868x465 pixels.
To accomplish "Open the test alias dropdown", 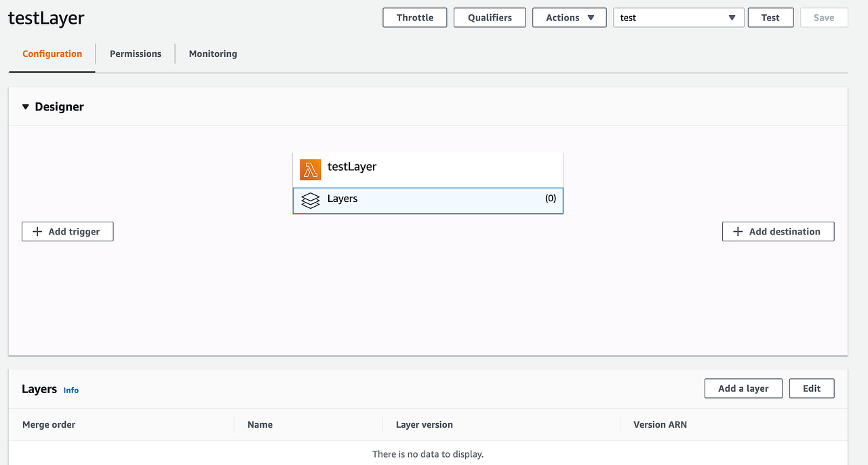I will point(678,17).
